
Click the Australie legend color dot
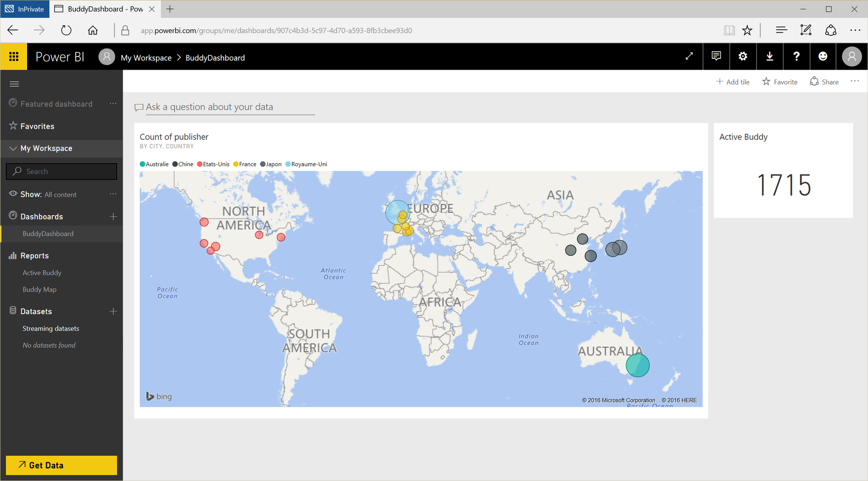tap(142, 164)
